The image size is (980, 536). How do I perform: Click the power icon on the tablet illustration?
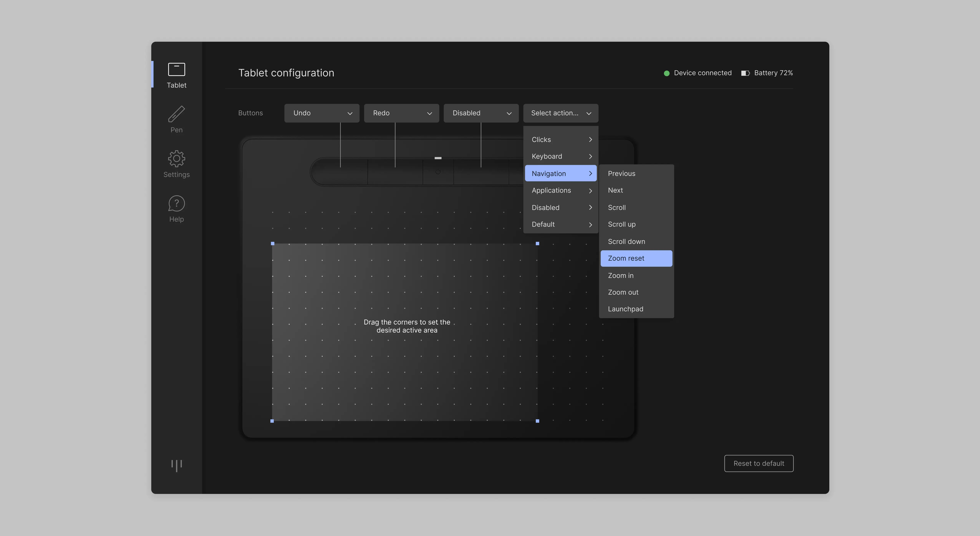(438, 172)
